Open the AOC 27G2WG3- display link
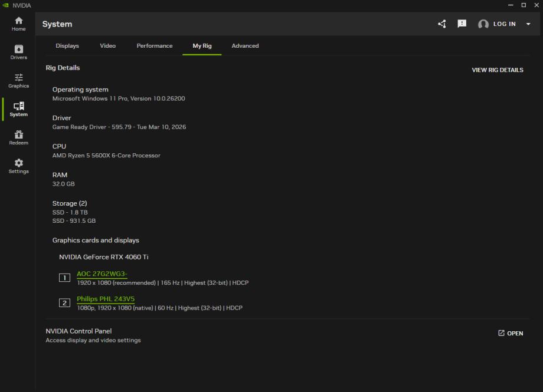This screenshot has height=392, width=543. [102, 274]
